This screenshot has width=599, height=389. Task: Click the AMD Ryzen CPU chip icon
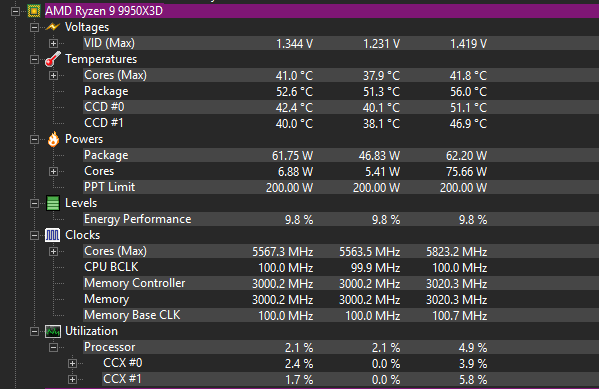point(34,11)
